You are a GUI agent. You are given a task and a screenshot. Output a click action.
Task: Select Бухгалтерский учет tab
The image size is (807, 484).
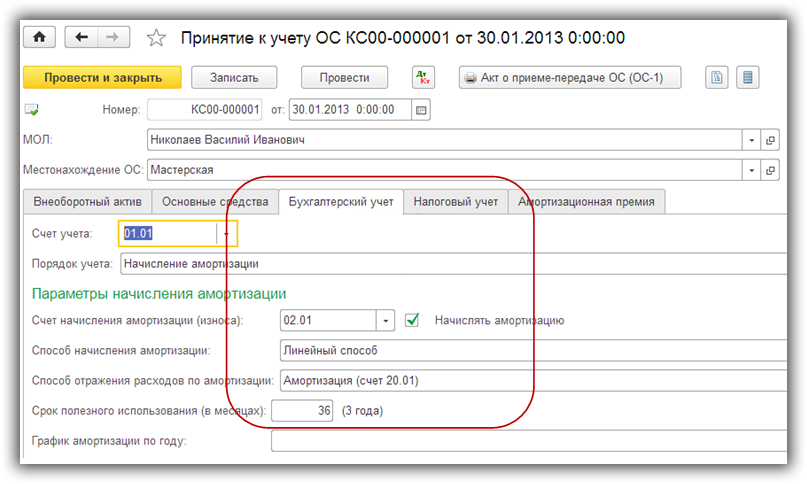341,202
